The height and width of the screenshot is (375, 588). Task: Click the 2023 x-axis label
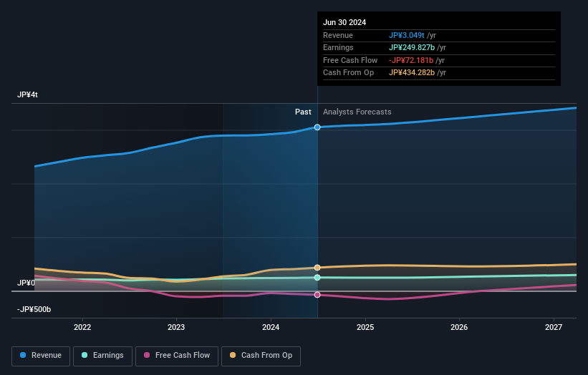(x=176, y=328)
